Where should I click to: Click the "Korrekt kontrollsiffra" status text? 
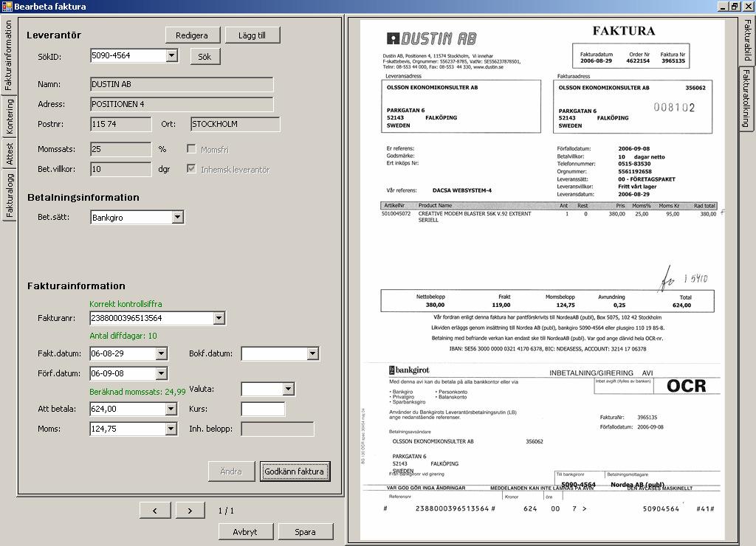(126, 304)
